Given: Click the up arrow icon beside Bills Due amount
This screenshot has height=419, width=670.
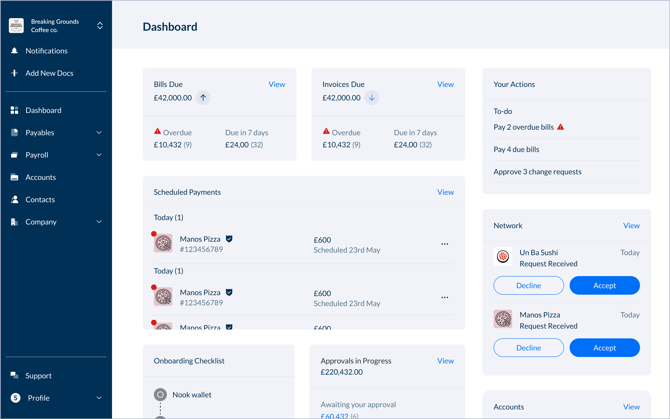Looking at the screenshot, I should pos(203,98).
